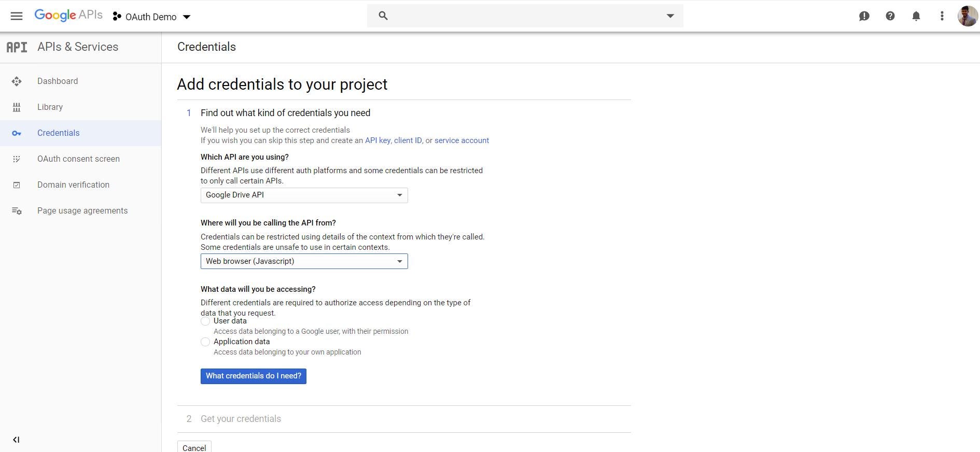
Task: Click the OAuth consent screen icon
Action: click(x=17, y=159)
